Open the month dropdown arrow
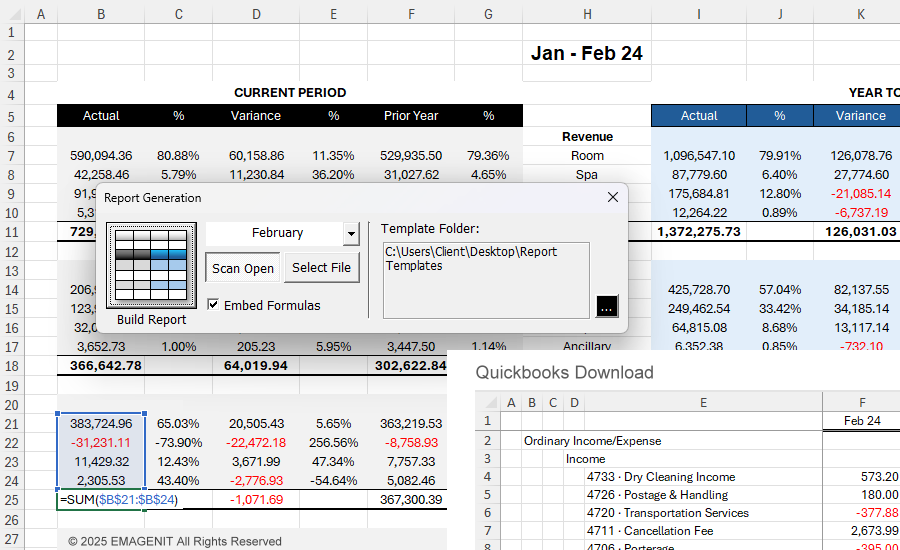This screenshot has width=900, height=550. coord(351,234)
